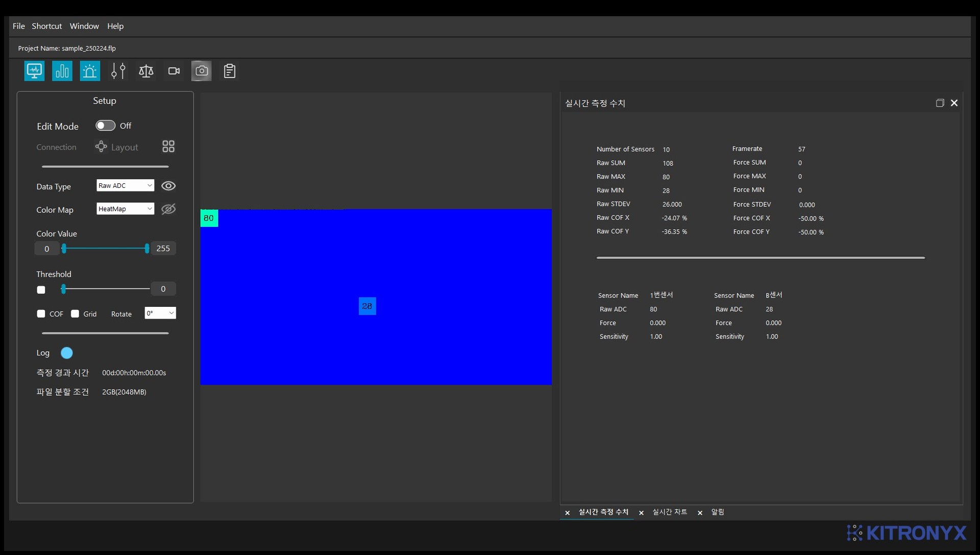The image size is (980, 555).
Task: Switch to the 실시간 차트 tab
Action: click(x=670, y=512)
